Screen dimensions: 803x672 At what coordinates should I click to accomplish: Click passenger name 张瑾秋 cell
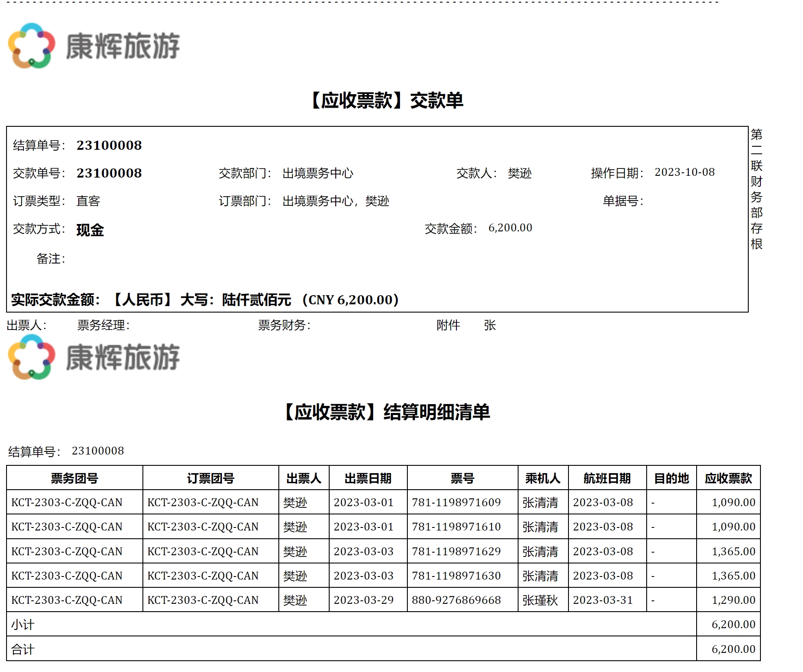click(540, 600)
